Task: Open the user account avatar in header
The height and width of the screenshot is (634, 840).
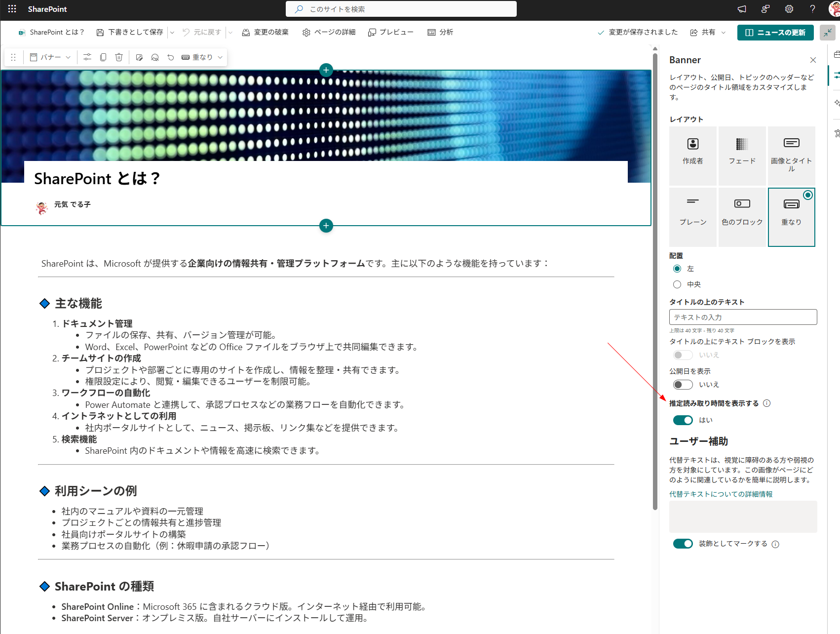Action: coord(835,9)
